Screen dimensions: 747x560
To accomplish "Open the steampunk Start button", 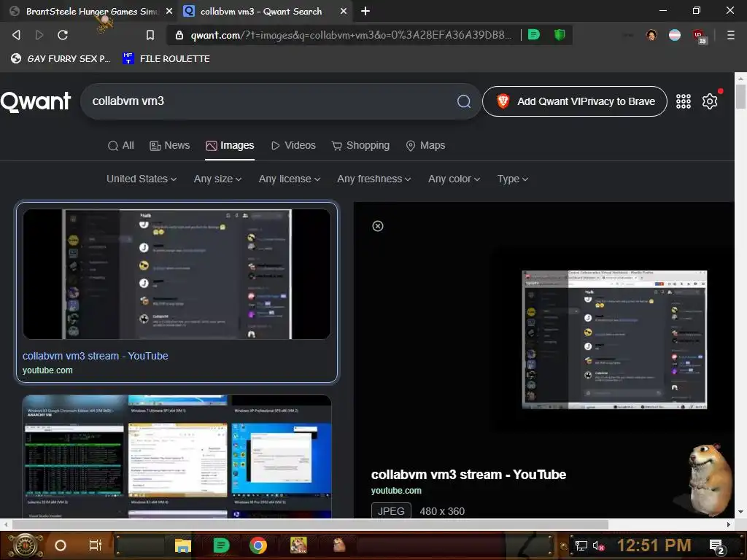I will pos(25,545).
